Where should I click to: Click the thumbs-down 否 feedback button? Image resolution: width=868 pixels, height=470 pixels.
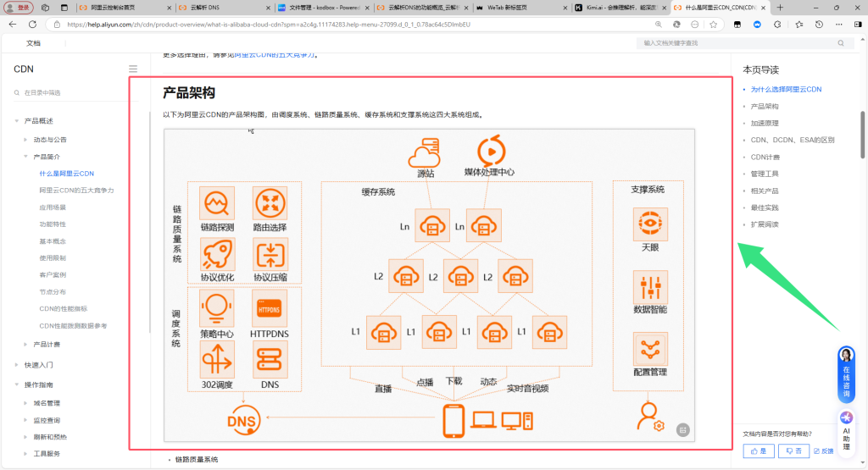793,451
